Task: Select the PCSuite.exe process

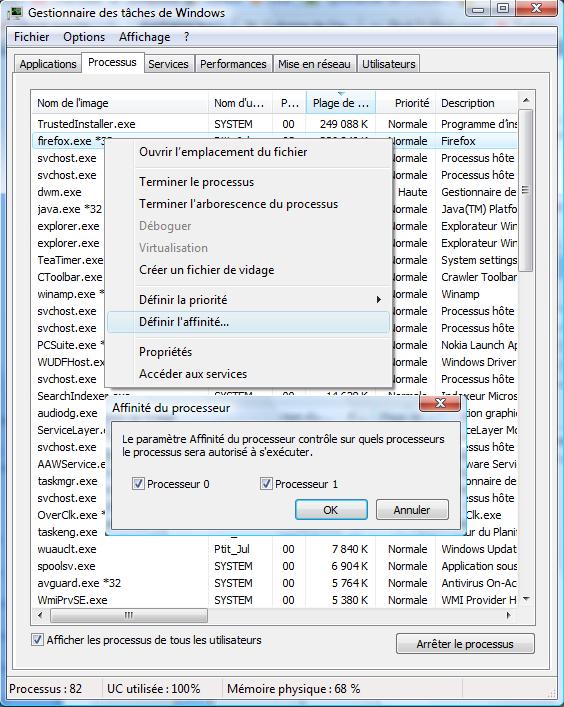Action: click(70, 345)
